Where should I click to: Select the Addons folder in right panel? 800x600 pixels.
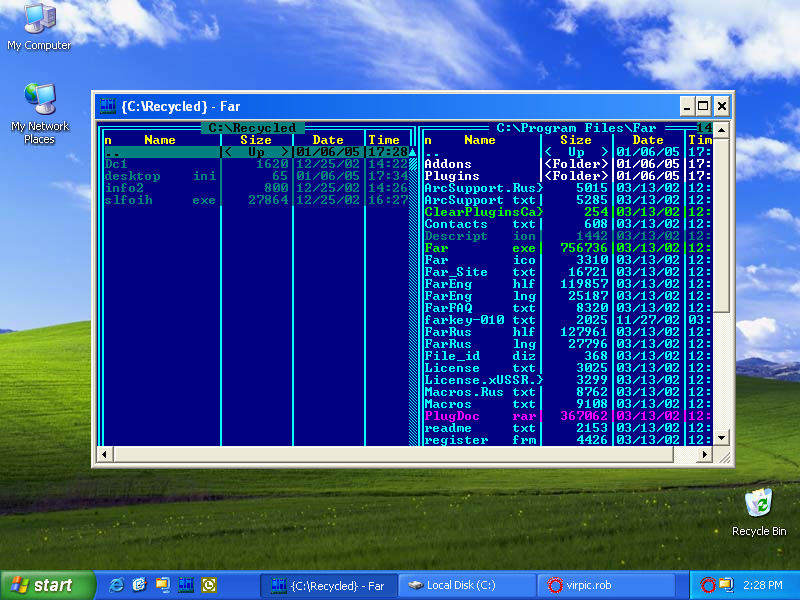pyautogui.click(x=568, y=164)
